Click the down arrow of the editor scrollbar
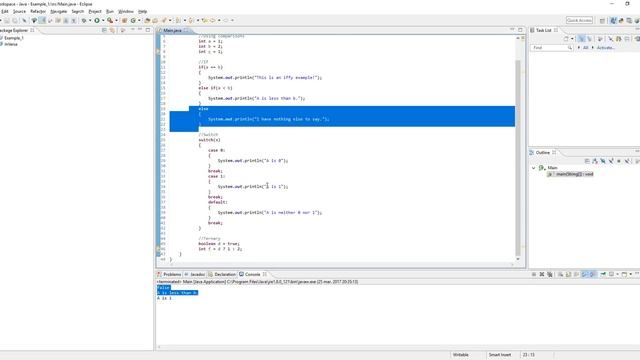Image resolution: width=640 pixels, height=360 pixels. (x=518, y=259)
